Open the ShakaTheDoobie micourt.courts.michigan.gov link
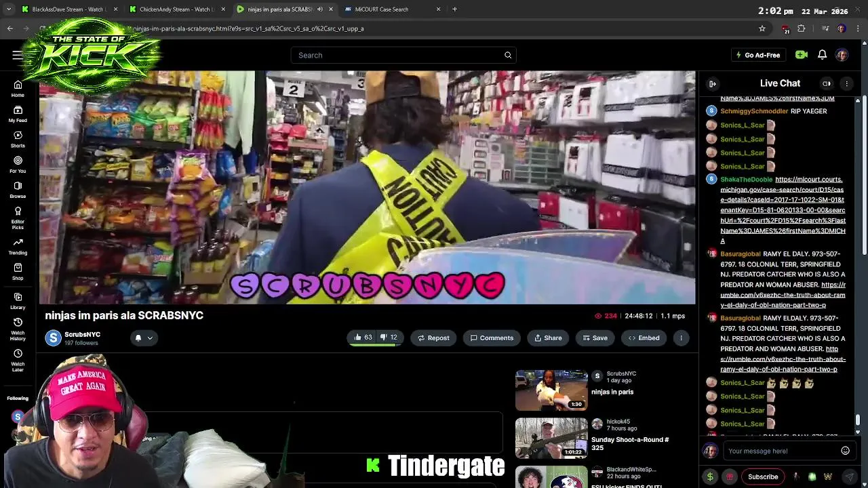 (783, 210)
